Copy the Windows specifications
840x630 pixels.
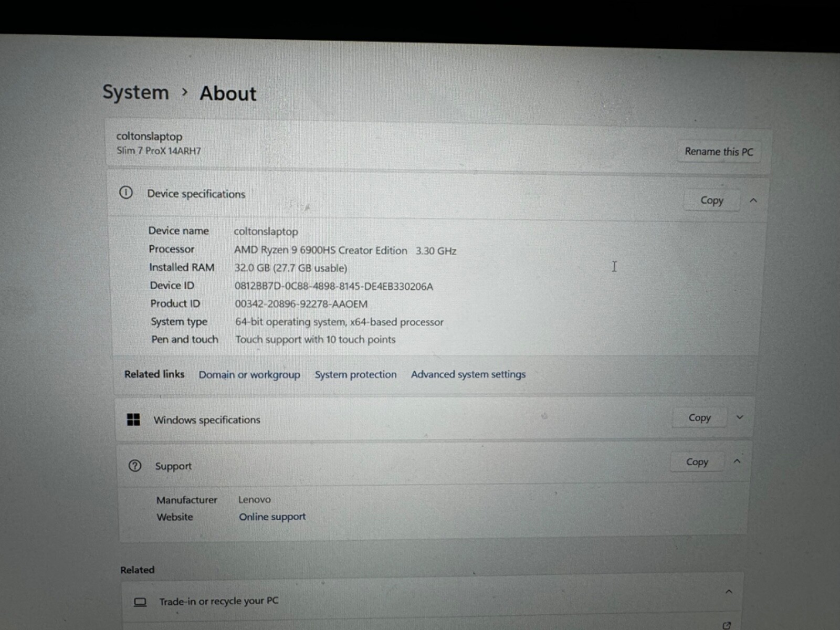699,417
